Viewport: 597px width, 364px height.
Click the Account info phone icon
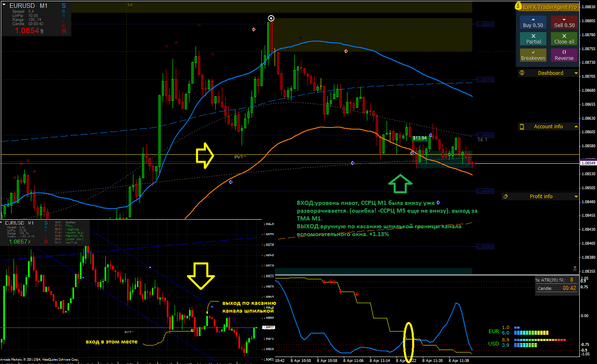point(522,127)
